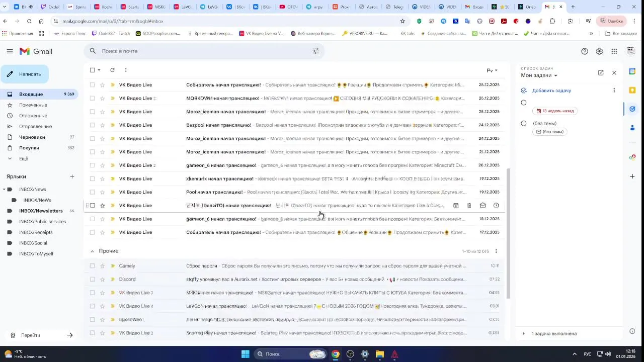
Task: Show hidden system tray icons
Action: pyautogui.click(x=575, y=354)
